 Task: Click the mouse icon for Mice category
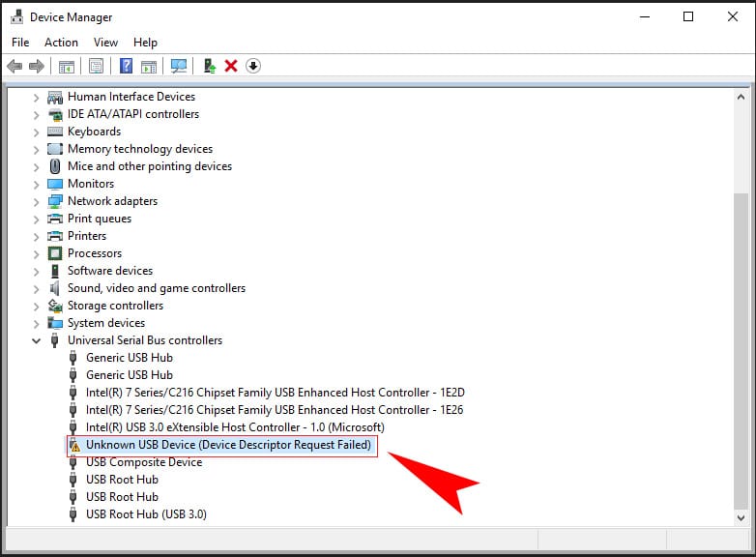[55, 166]
